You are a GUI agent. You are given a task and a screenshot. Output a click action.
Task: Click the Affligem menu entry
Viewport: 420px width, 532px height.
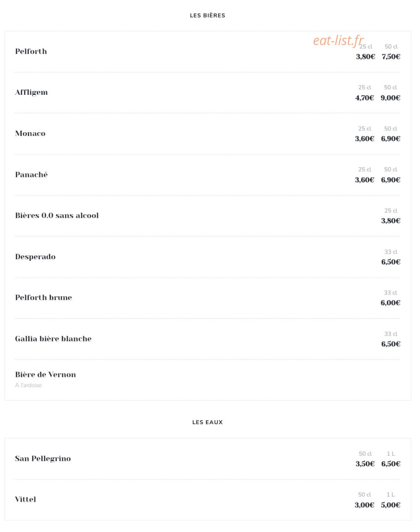click(x=31, y=93)
